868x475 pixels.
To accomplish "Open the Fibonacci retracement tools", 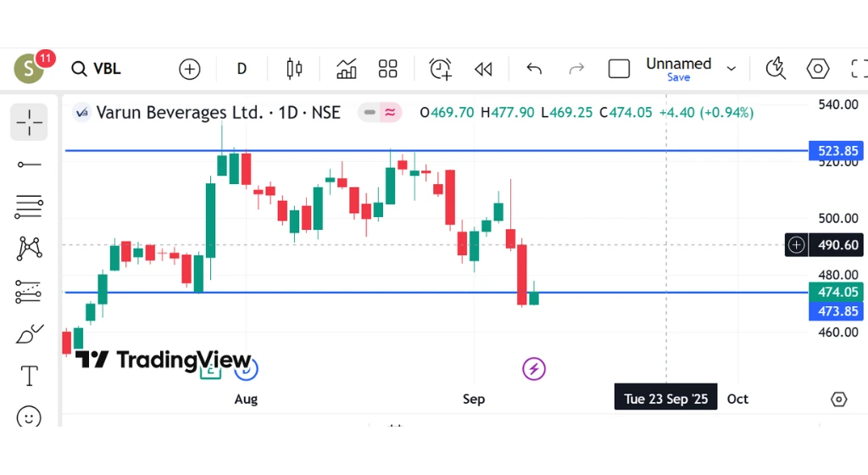I will pyautogui.click(x=29, y=205).
